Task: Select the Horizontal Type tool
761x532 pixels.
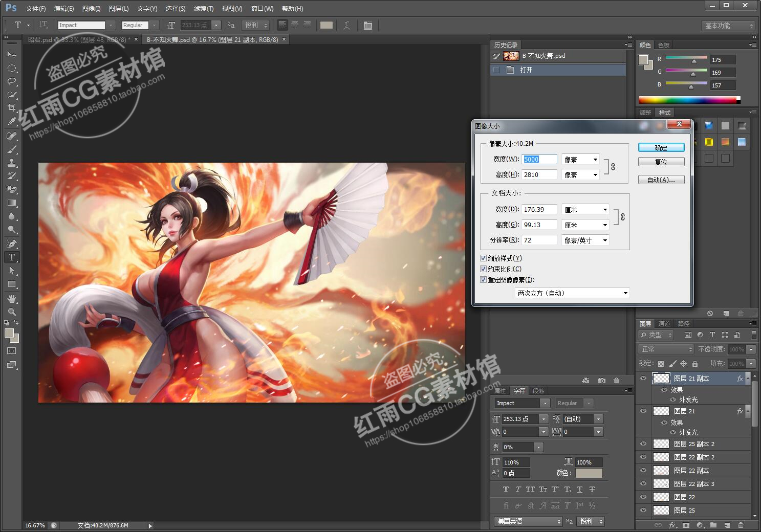Action: (x=11, y=257)
